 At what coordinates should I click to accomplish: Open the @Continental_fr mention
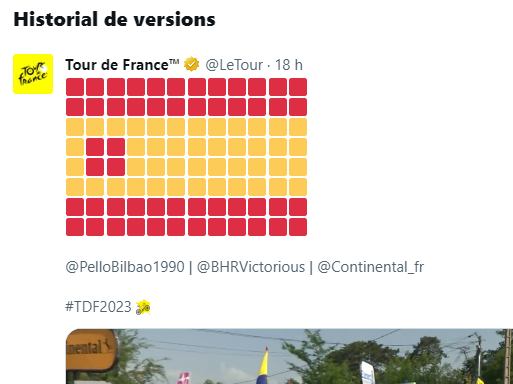371,267
